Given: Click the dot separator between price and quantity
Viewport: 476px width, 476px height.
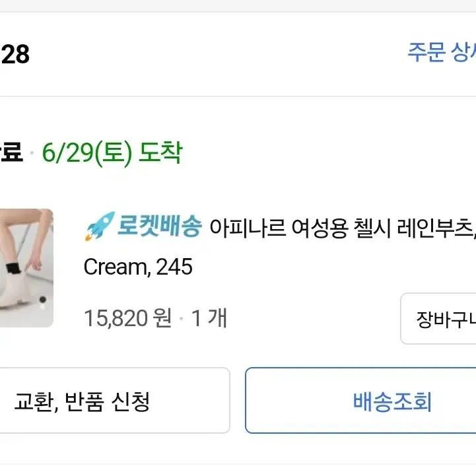Looking at the screenshot, I should 182,318.
